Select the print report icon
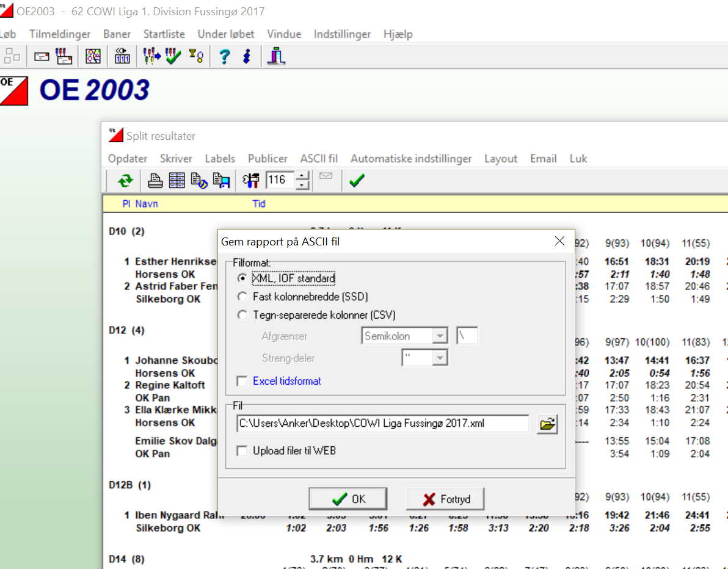The height and width of the screenshot is (569, 728). tap(155, 181)
